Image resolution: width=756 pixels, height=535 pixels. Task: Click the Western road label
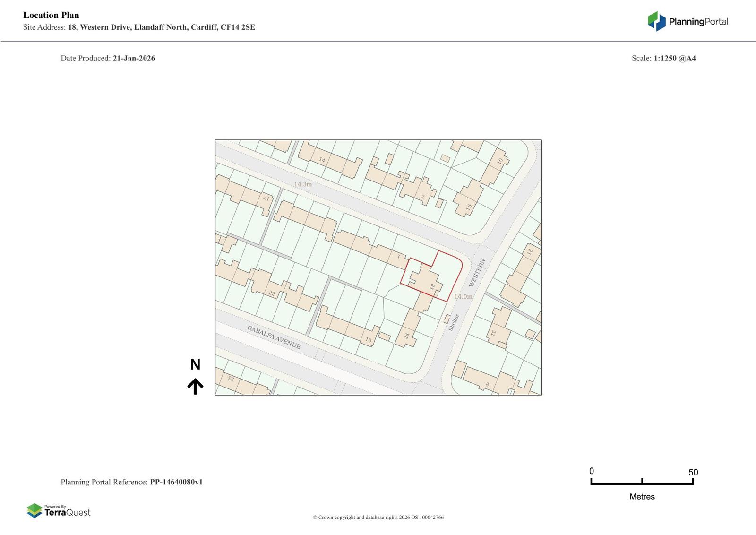coord(477,273)
